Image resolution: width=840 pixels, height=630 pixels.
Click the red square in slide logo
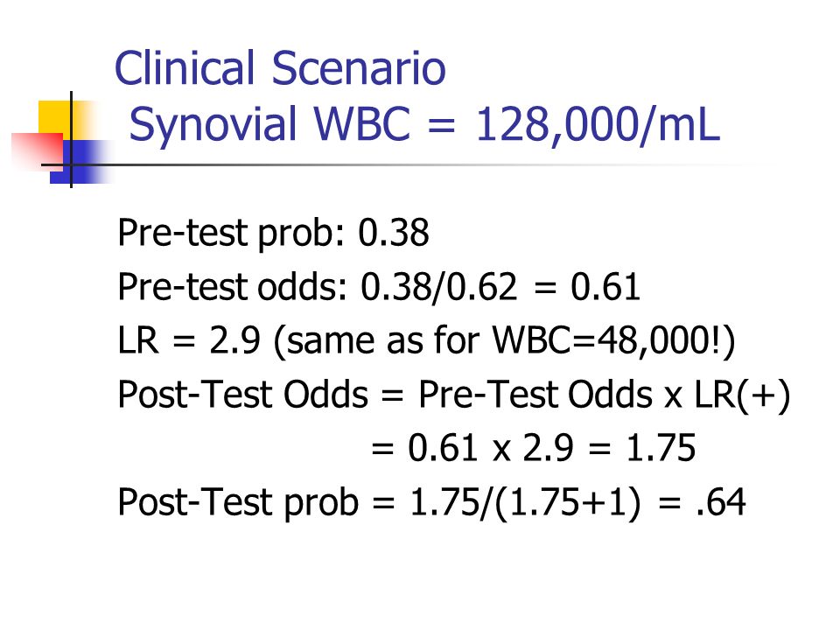37,151
